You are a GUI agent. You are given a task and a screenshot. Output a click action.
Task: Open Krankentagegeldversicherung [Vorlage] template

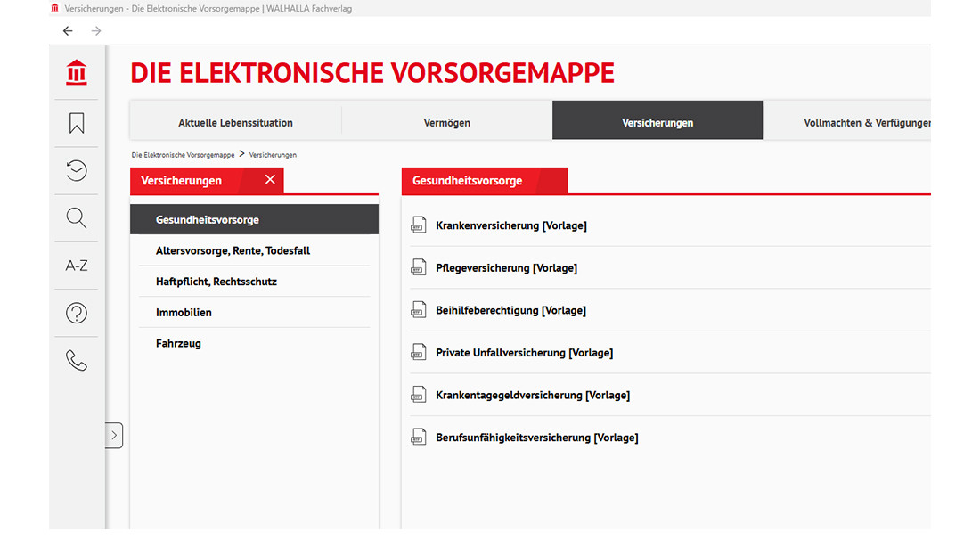click(x=533, y=396)
